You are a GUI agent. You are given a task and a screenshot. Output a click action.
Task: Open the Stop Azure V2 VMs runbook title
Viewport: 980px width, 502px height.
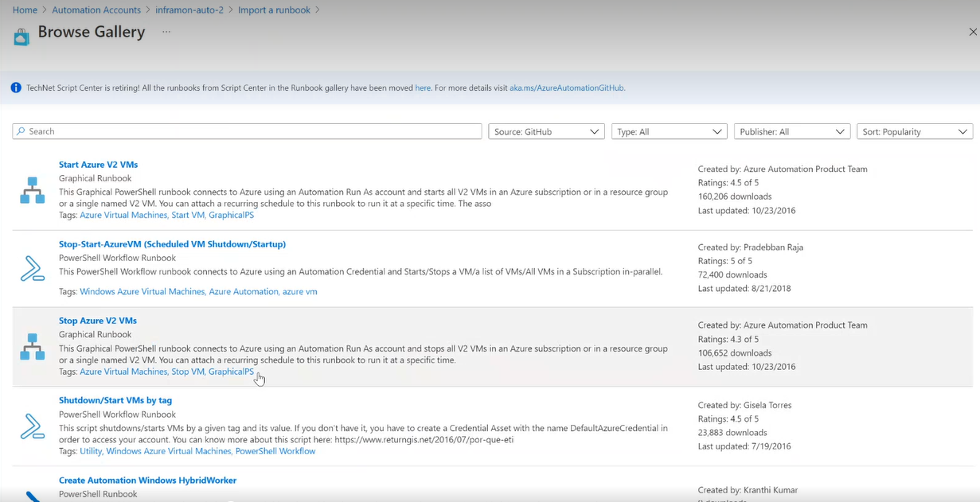click(x=98, y=321)
